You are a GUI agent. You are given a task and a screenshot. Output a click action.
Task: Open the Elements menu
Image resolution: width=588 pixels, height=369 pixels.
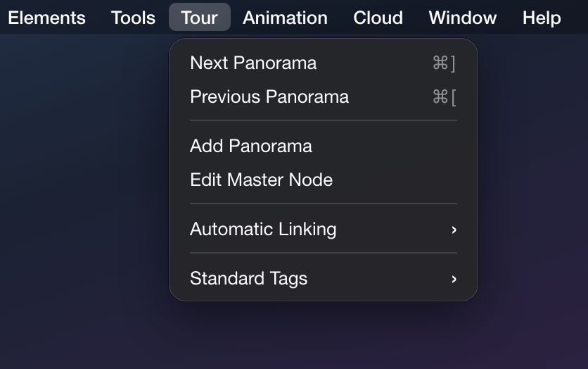(x=46, y=18)
